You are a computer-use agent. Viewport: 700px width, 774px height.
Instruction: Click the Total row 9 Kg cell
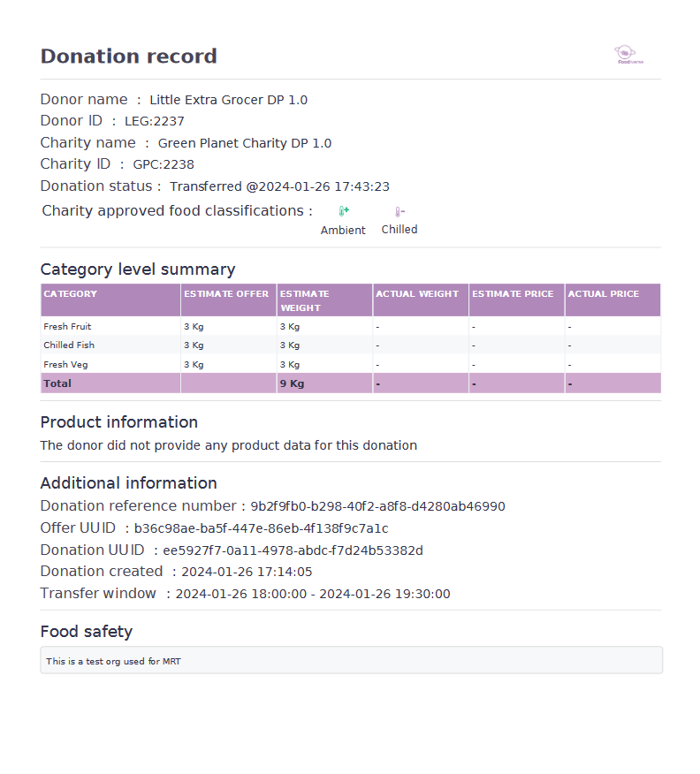pyautogui.click(x=293, y=383)
